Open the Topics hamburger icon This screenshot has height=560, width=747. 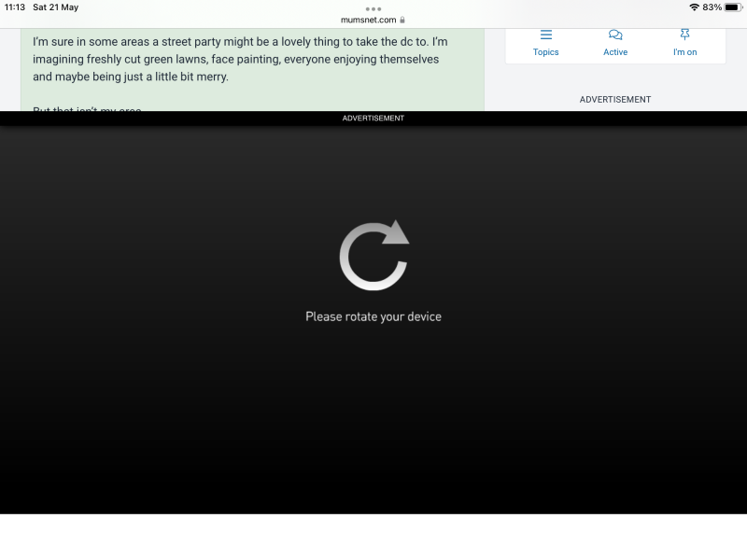point(546,35)
